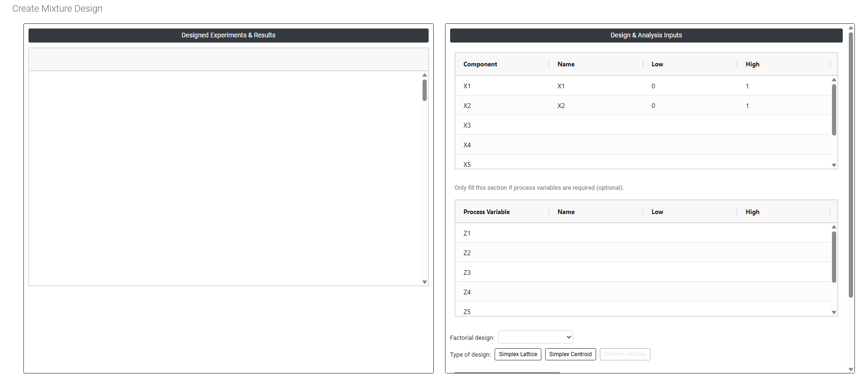The width and height of the screenshot is (868, 380).
Task: Open the Factorial design dropdown
Action: click(x=535, y=337)
